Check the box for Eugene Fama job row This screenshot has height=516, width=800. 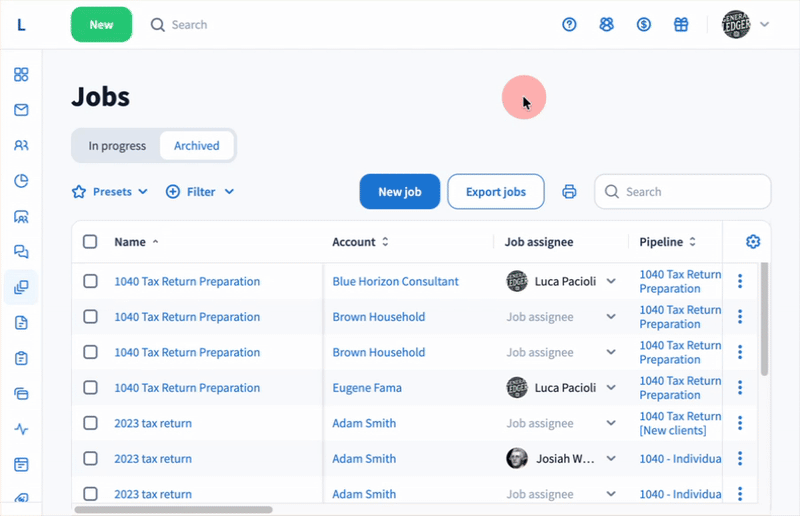pyautogui.click(x=91, y=388)
